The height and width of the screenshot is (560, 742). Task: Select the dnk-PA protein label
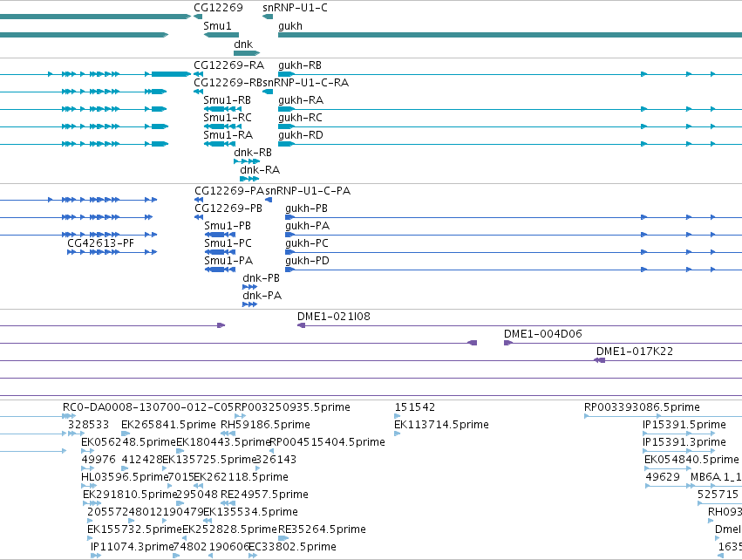pos(262,296)
